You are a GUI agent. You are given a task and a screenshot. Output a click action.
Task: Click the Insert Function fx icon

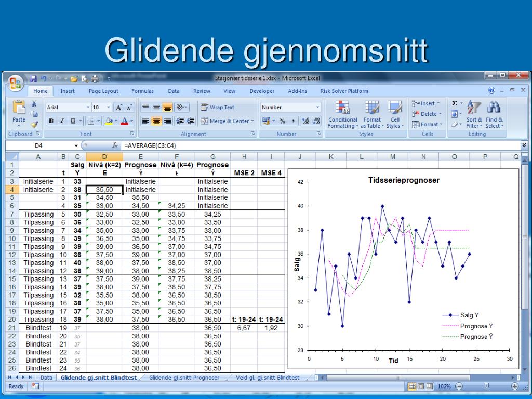(x=115, y=145)
